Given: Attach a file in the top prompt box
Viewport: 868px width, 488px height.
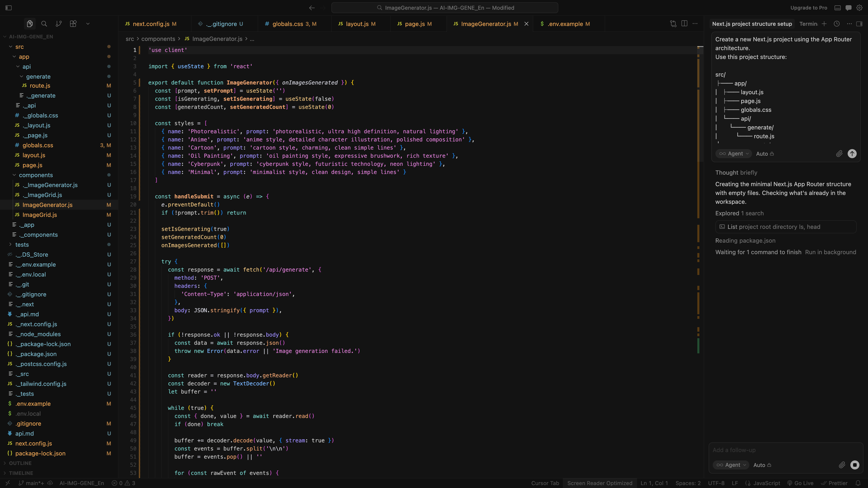Looking at the screenshot, I should click(x=839, y=154).
